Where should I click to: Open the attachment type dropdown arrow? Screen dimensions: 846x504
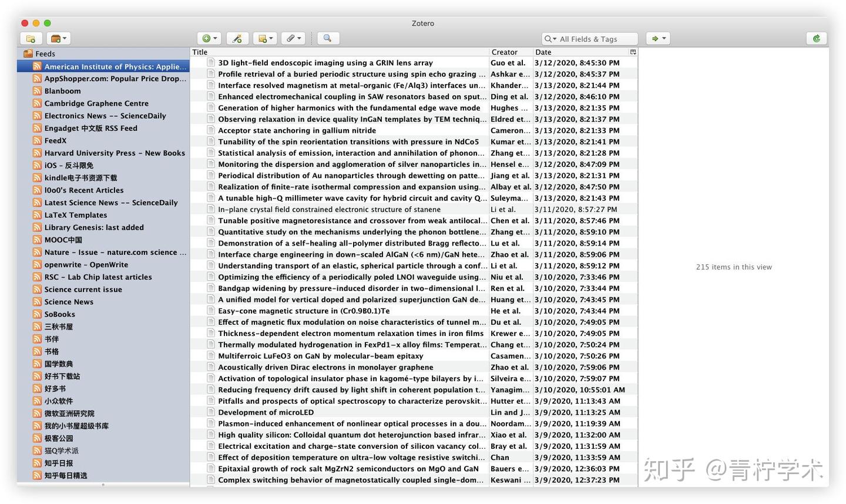coord(298,38)
